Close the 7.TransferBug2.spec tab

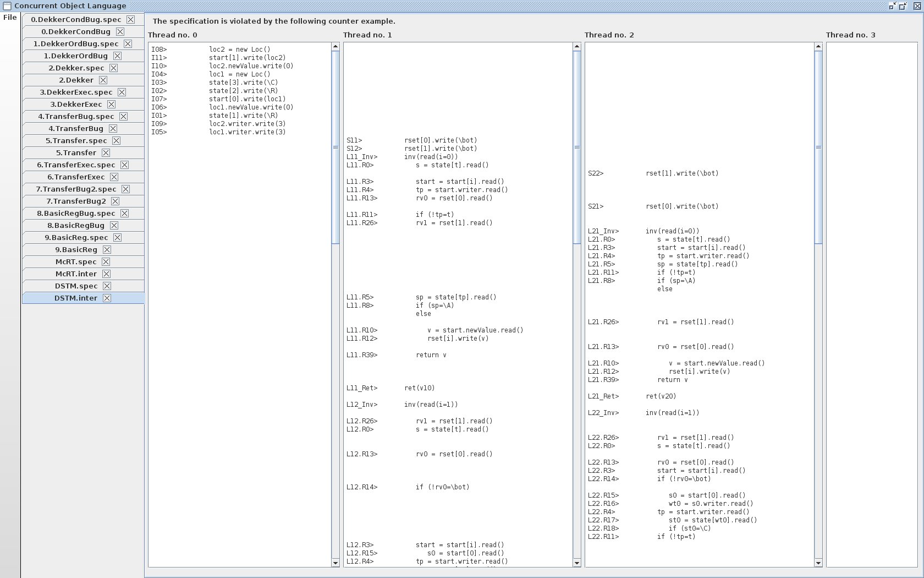[125, 189]
